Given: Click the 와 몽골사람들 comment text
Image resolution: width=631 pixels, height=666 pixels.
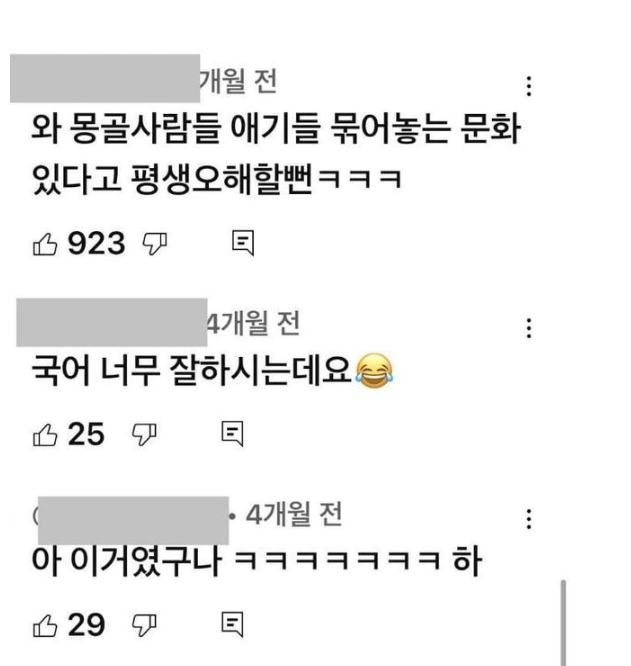Looking at the screenshot, I should click(x=276, y=152).
